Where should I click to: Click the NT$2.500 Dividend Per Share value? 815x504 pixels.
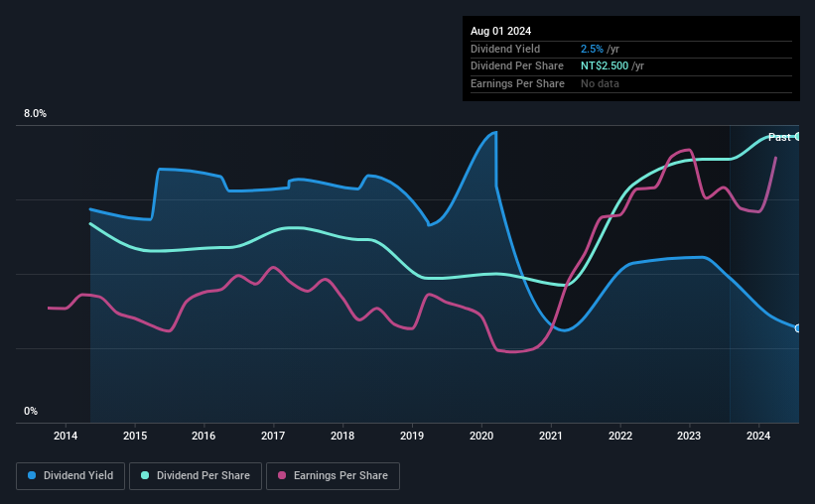tap(605, 66)
